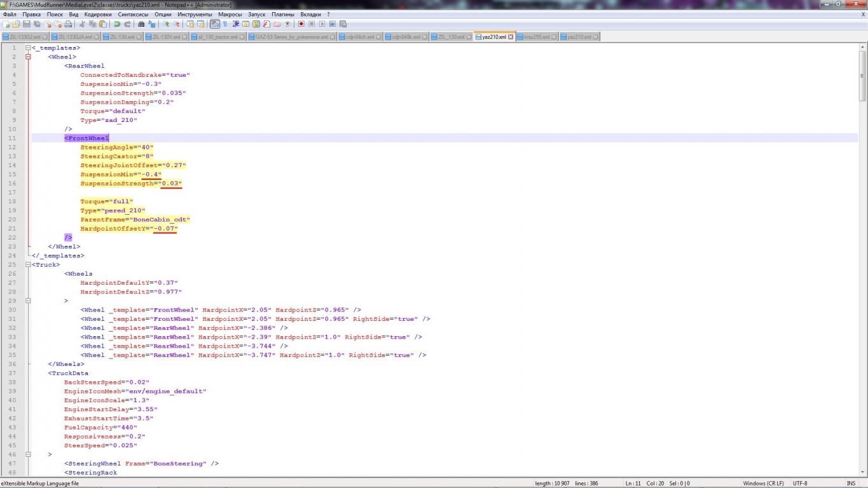Click the New file toolbar icon
This screenshot has width=868, height=488.
click(x=6, y=24)
